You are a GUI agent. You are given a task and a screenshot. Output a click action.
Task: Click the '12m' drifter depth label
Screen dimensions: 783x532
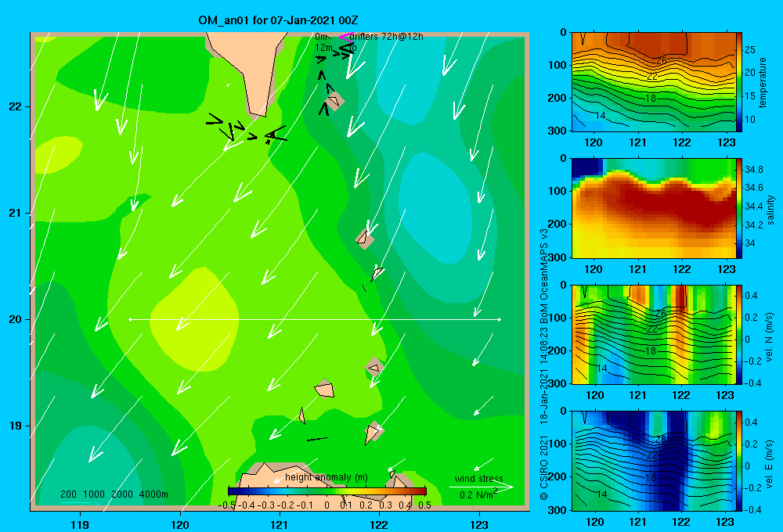click(x=323, y=48)
